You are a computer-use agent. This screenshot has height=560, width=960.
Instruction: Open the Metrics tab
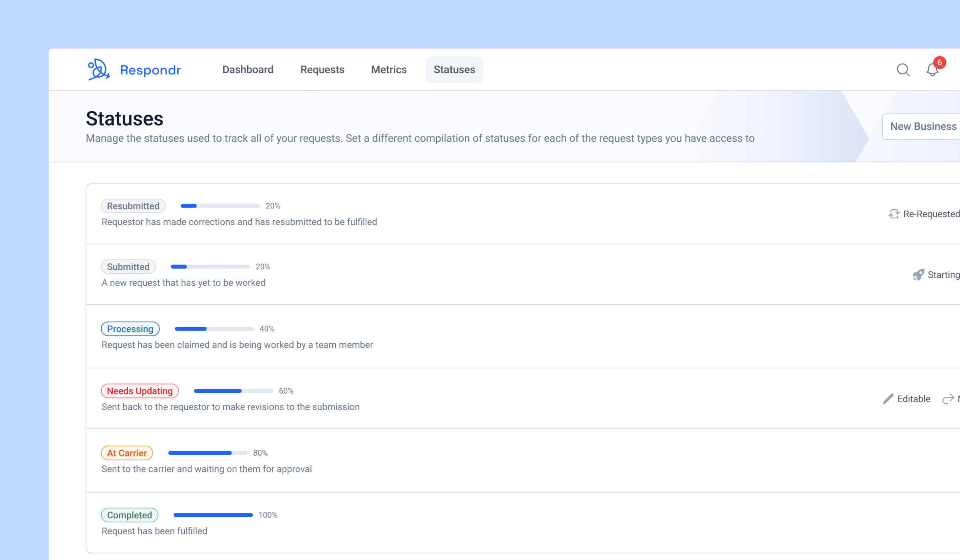389,70
